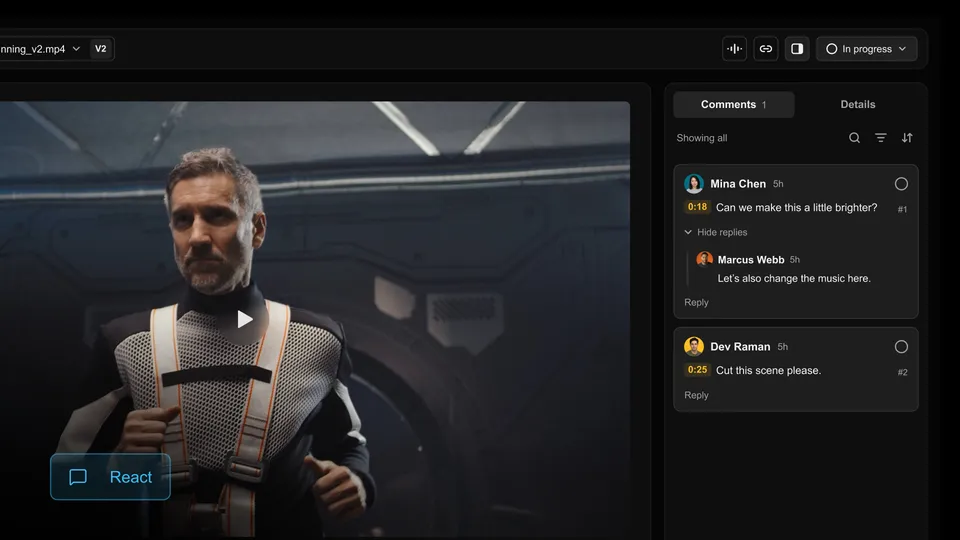Play the video with the center play button
The image size is (960, 540).
pos(244,319)
